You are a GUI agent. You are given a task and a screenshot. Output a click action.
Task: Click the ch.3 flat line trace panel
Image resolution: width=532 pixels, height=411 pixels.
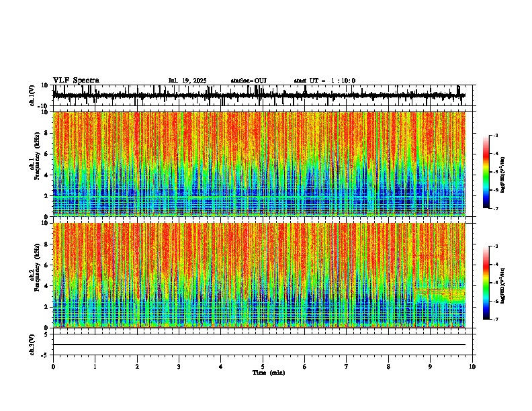263,345
